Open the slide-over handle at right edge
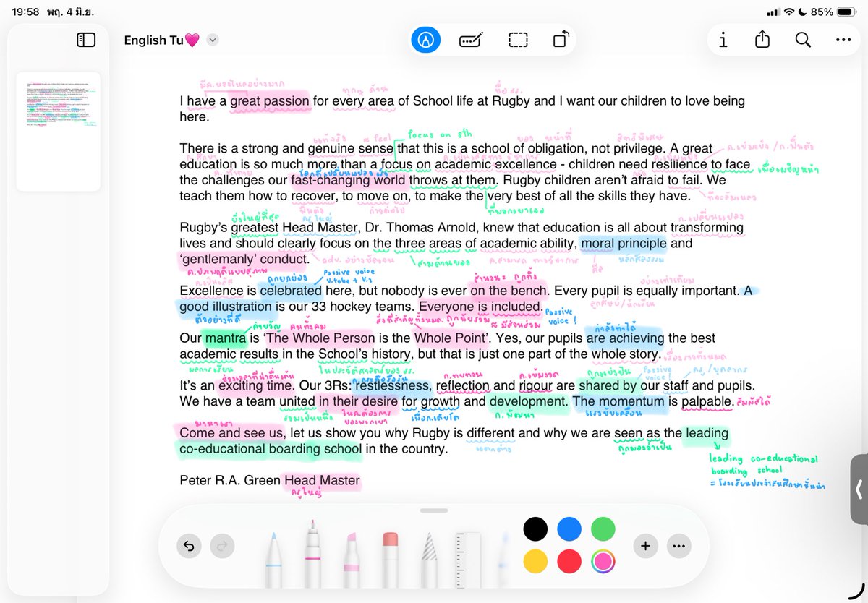 859,489
